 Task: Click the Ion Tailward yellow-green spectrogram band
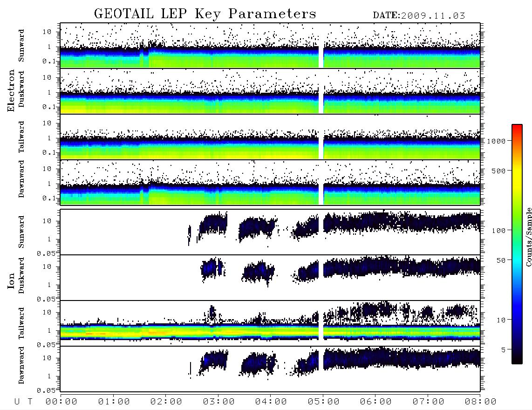(270, 332)
